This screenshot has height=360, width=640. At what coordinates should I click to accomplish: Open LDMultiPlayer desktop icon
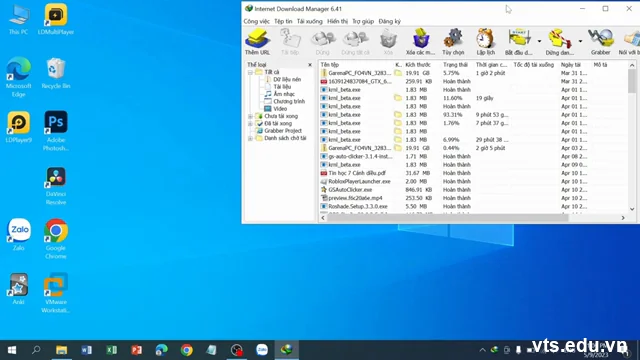(x=56, y=19)
